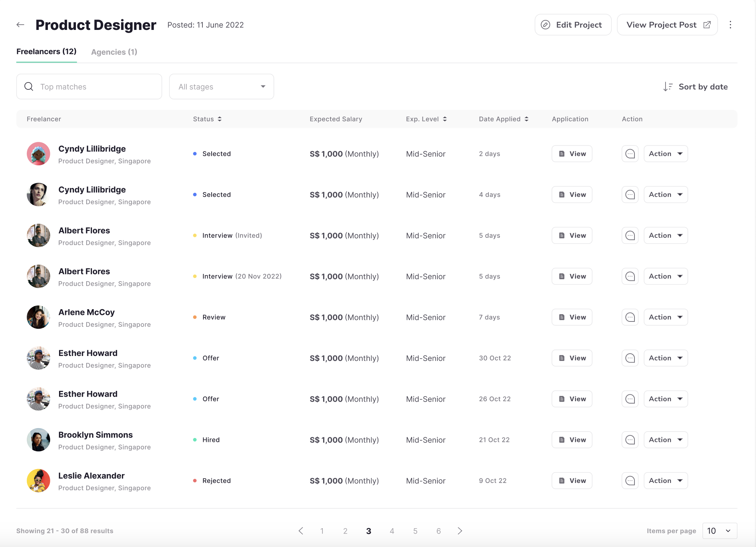Viewport: 756px width, 547px height.
Task: Open chat with Brooklyn Simmons
Action: click(630, 440)
